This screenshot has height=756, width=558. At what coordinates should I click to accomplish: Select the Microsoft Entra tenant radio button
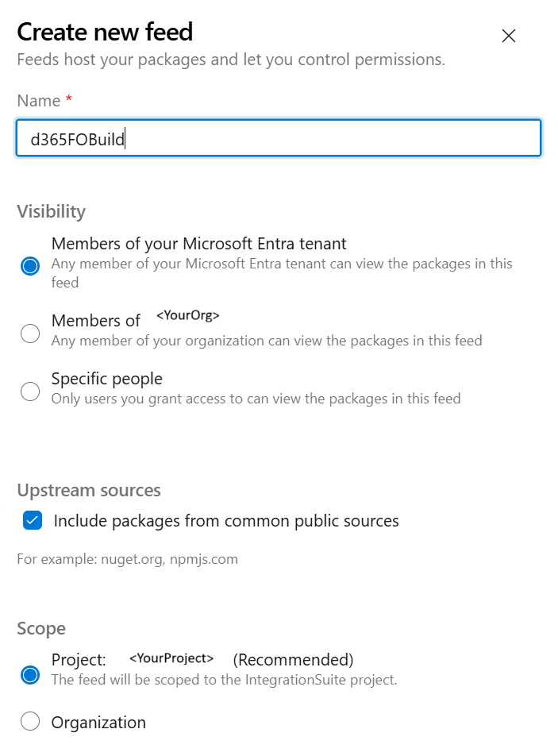[x=30, y=266]
